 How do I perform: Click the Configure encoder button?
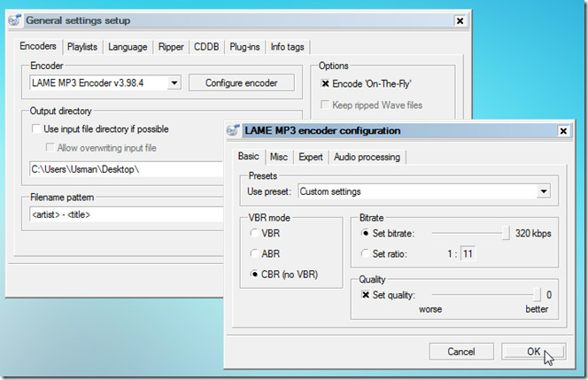pyautogui.click(x=241, y=83)
